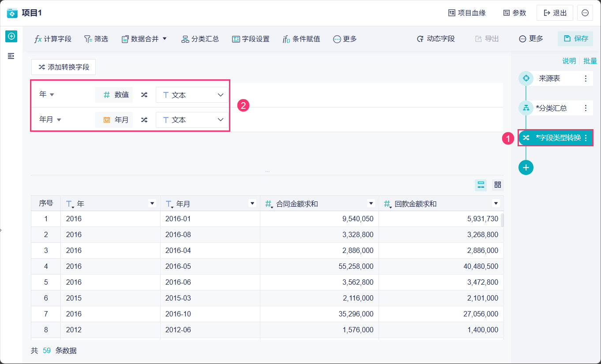Click the green add-step icon in left sidebar

(11, 37)
